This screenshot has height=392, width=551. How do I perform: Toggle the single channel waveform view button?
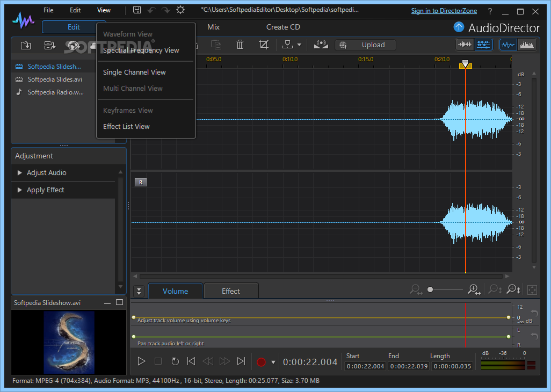pyautogui.click(x=465, y=45)
